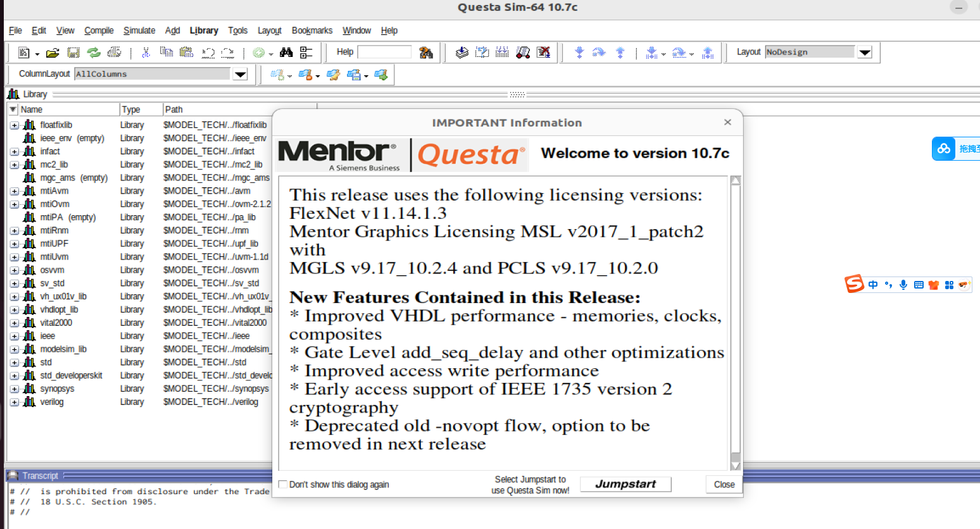Image resolution: width=980 pixels, height=529 pixels.
Task: Click the Print toolbar icon
Action: (114, 53)
